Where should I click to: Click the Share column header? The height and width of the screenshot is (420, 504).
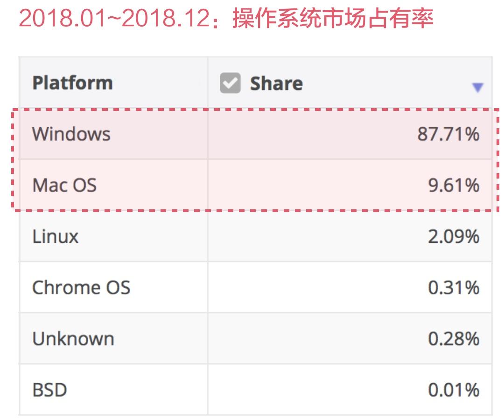(x=276, y=84)
